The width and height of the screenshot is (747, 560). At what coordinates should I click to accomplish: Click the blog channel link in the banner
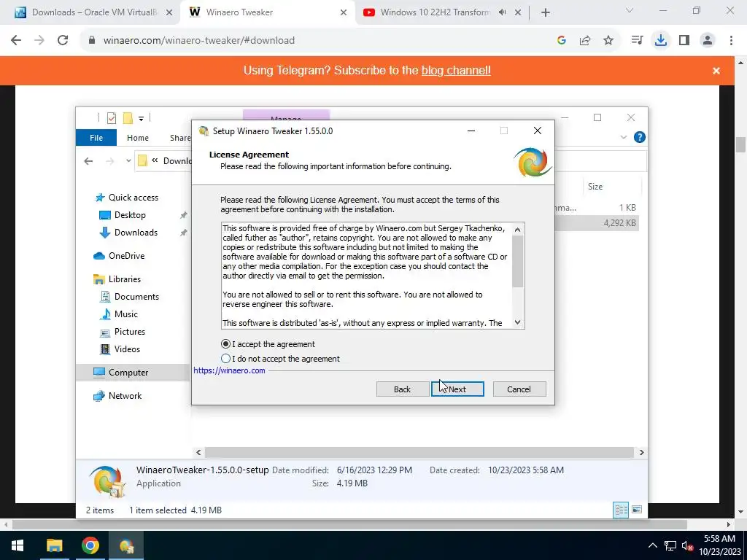tap(456, 71)
